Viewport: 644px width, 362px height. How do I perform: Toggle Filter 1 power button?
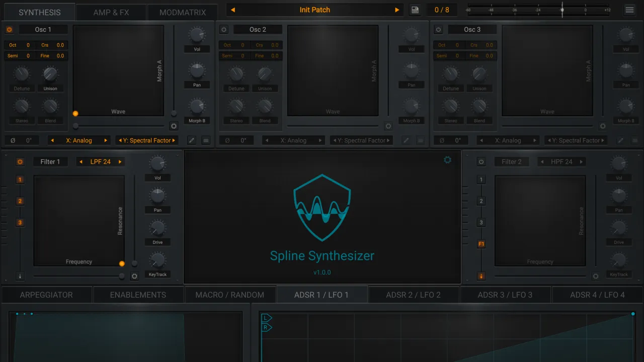(x=20, y=162)
